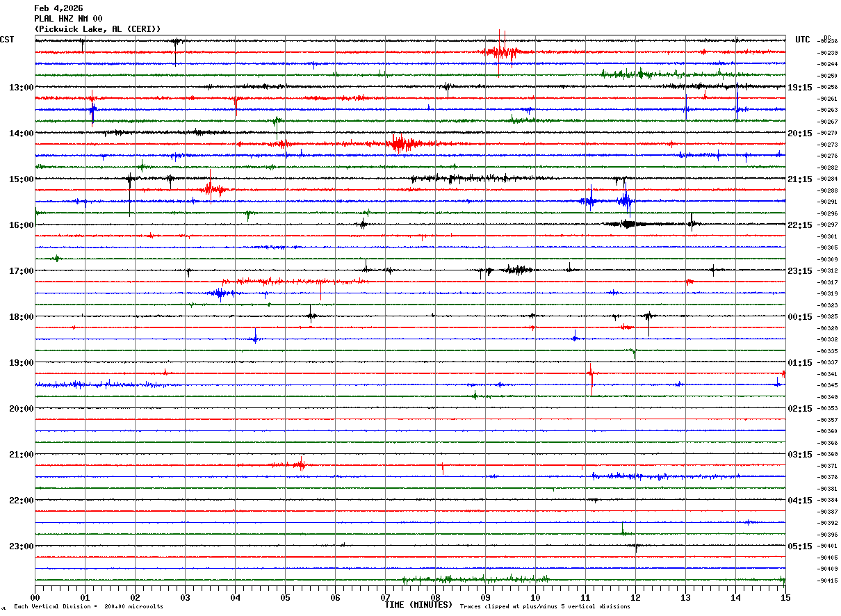Click the "UTC" time zone label
Screen dimensions: 841x616
pyautogui.click(x=803, y=40)
